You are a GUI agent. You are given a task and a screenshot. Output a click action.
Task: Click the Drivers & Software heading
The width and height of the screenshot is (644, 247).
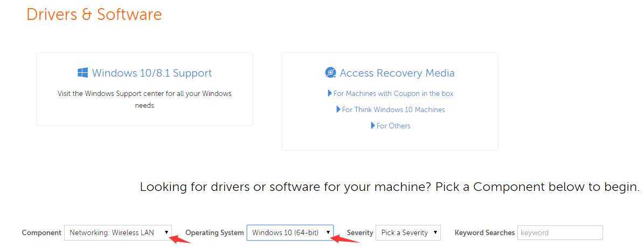click(94, 15)
